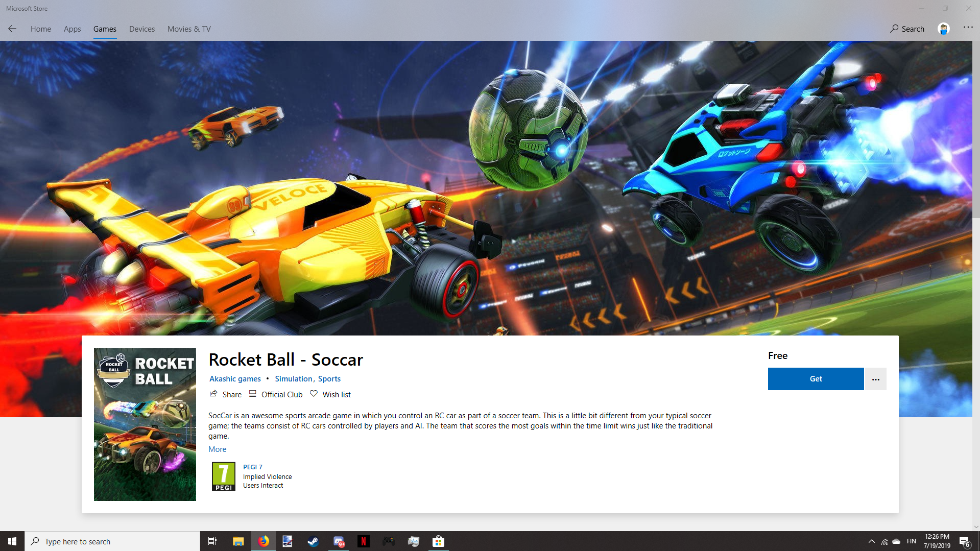The width and height of the screenshot is (980, 551).
Task: Open the Rocket Ball cover thumbnail
Action: (145, 424)
